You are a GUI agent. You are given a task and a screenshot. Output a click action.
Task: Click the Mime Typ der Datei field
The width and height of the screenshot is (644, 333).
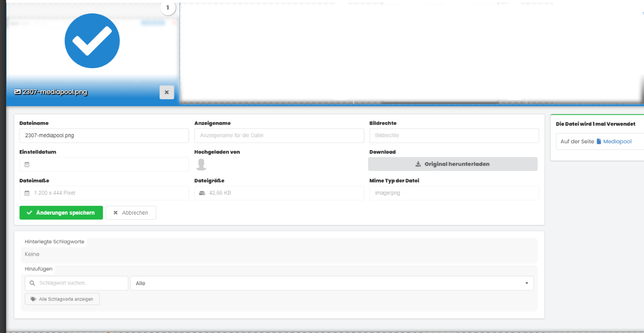coord(454,193)
